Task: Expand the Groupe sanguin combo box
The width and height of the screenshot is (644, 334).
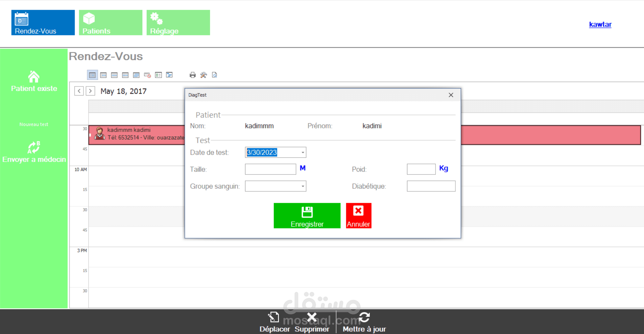Action: click(303, 186)
